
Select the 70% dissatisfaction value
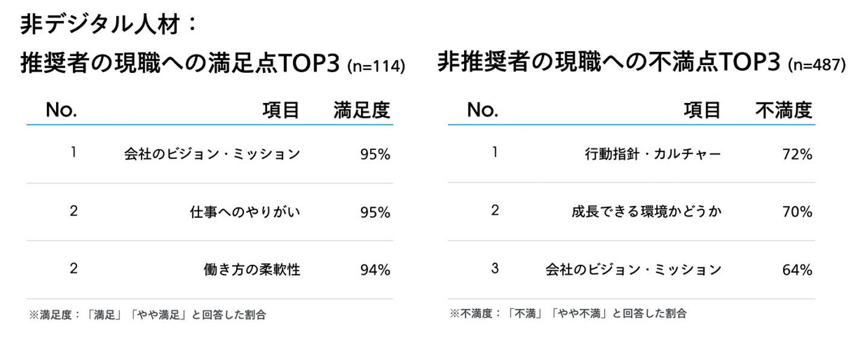tap(797, 213)
